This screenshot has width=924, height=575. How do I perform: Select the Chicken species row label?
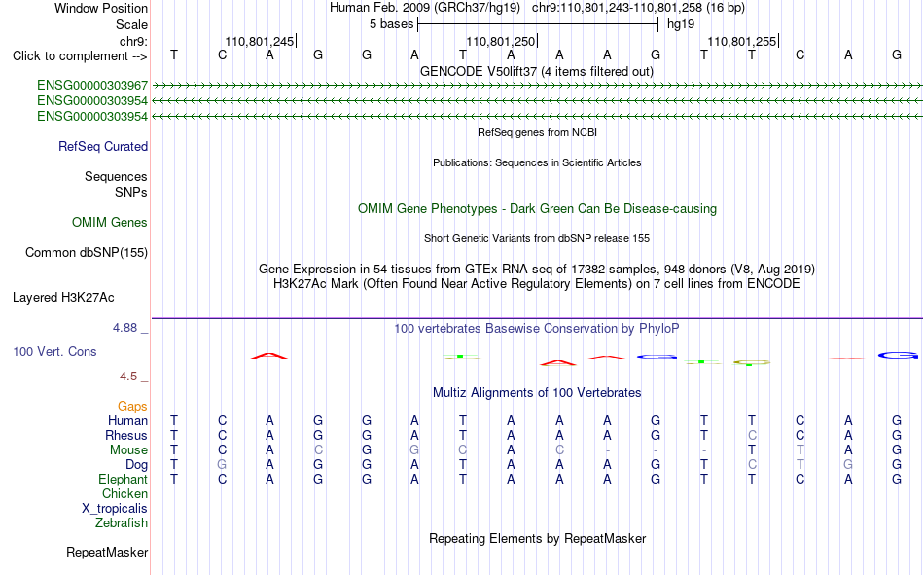point(124,493)
